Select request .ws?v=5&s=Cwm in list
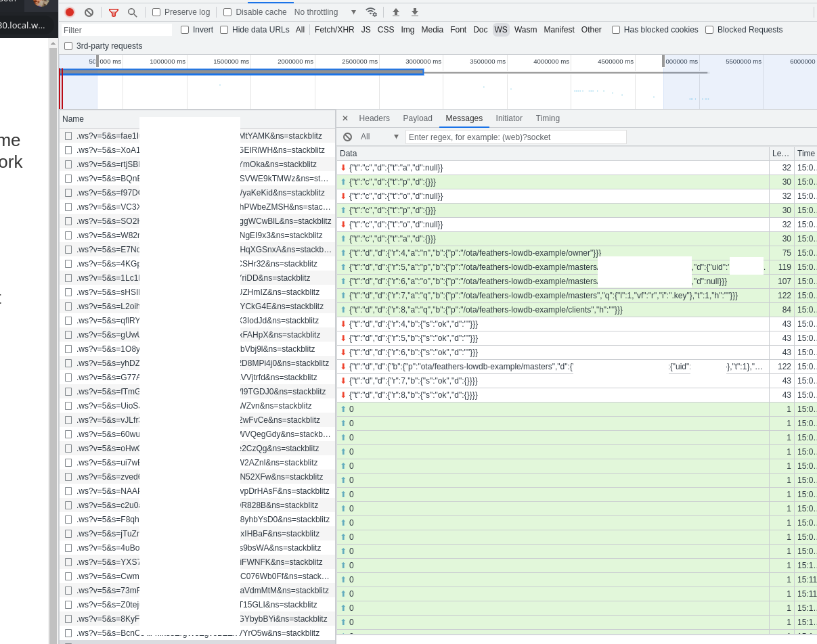This screenshot has width=817, height=644. pyautogui.click(x=197, y=576)
